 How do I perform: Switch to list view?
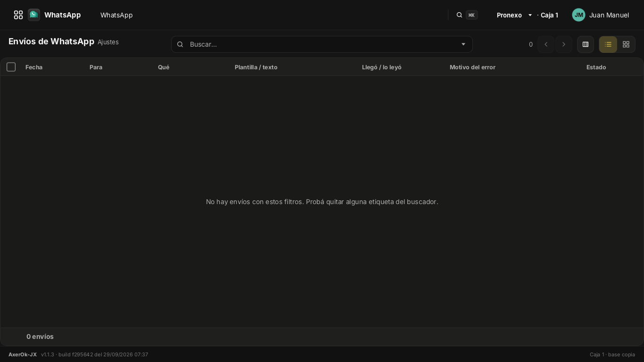pyautogui.click(x=608, y=44)
